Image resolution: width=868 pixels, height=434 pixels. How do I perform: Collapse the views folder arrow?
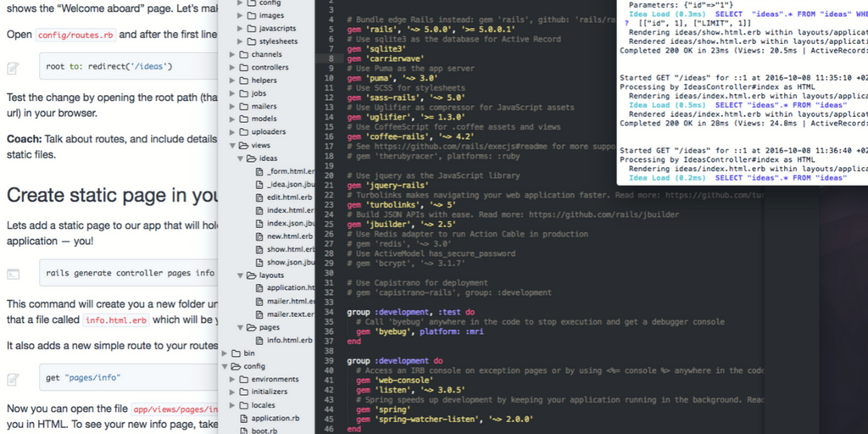(232, 146)
